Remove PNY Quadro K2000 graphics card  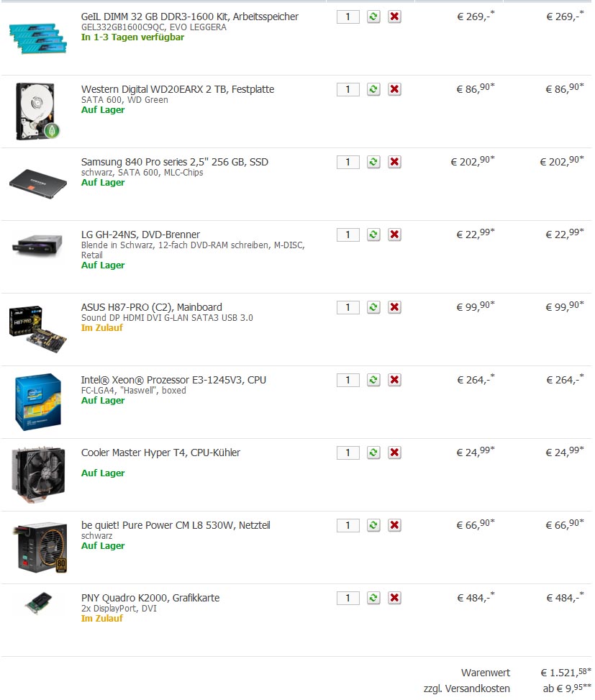pos(394,599)
